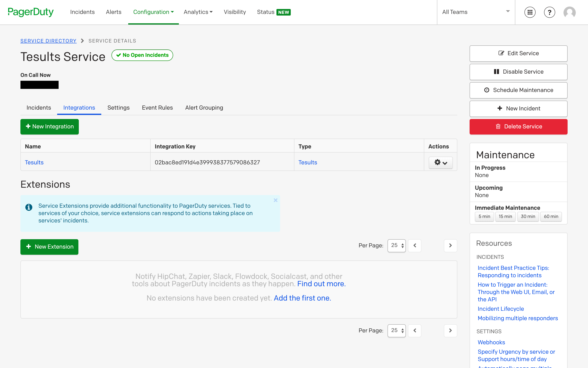Start 15 min immediate maintenance
Screen dimensions: 588x368
505,216
